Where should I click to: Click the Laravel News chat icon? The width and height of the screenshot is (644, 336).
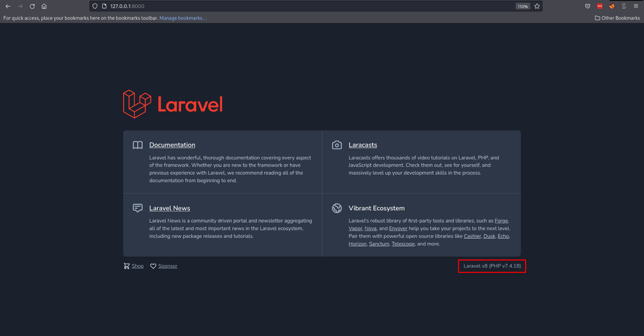click(x=138, y=208)
